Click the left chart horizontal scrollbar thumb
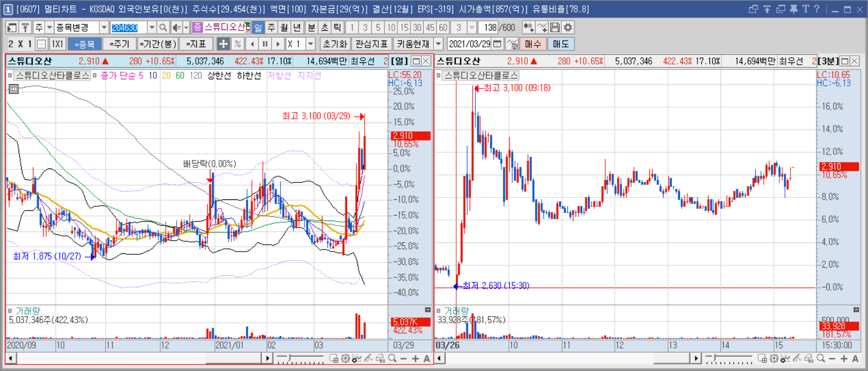This screenshot has height=371, width=868. (x=233, y=358)
